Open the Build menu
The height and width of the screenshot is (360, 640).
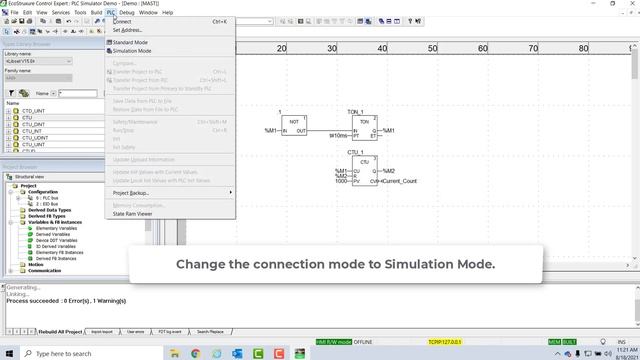(x=96, y=13)
